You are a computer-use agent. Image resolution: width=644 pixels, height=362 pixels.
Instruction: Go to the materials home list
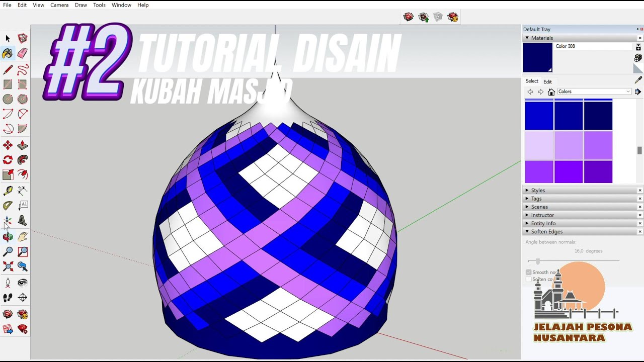[551, 92]
